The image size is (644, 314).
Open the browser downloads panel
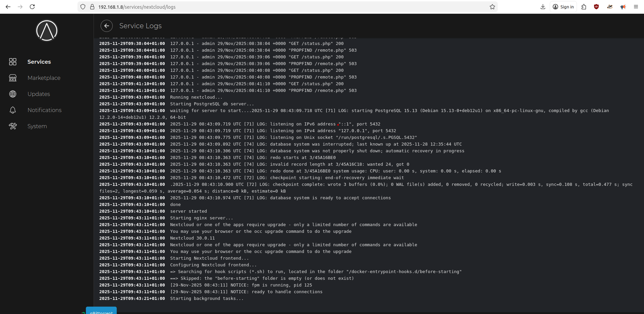pyautogui.click(x=543, y=7)
